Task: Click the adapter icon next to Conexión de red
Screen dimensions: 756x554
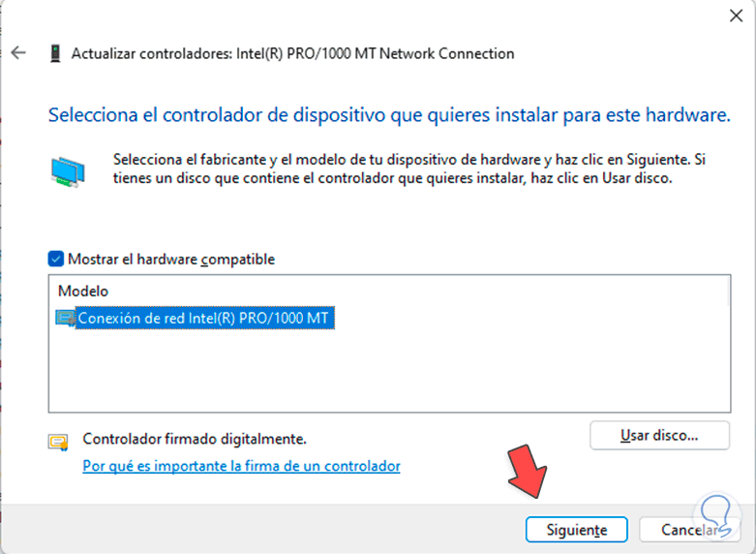Action: click(65, 319)
